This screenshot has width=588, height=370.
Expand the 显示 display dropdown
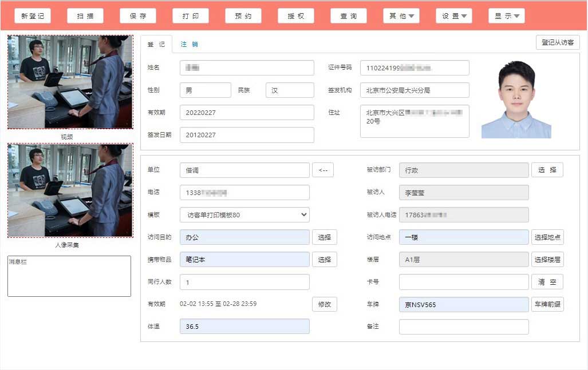507,16
